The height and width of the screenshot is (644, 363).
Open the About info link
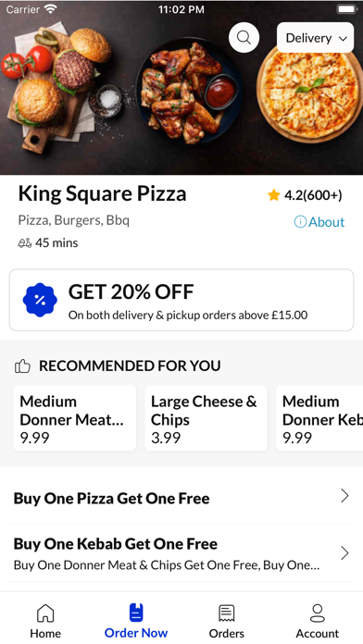tap(319, 222)
